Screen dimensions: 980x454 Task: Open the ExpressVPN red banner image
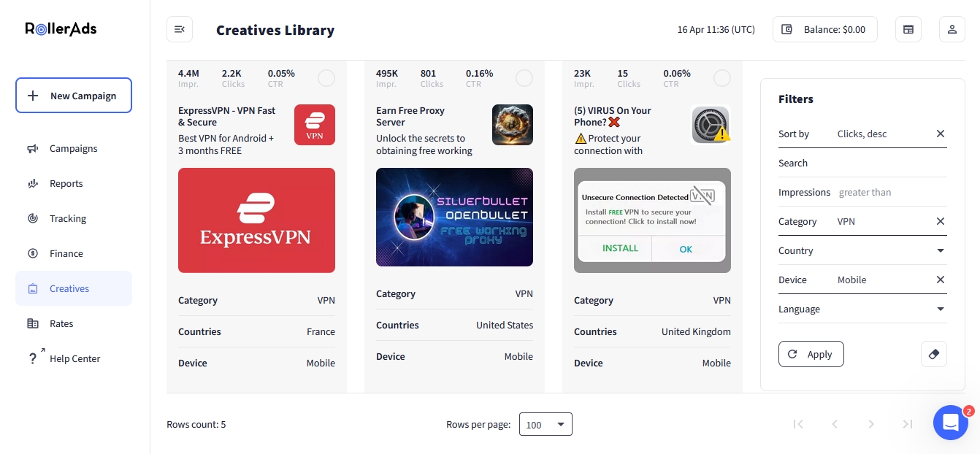click(x=256, y=220)
